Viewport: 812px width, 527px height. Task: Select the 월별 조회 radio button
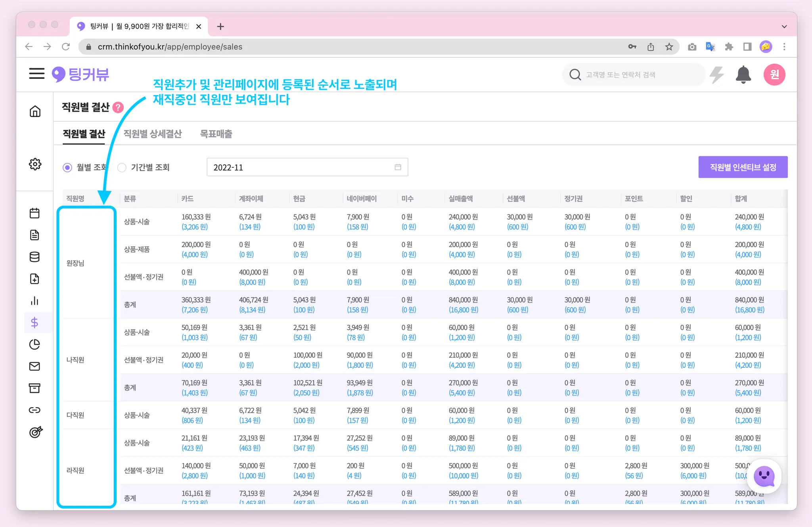coord(67,167)
